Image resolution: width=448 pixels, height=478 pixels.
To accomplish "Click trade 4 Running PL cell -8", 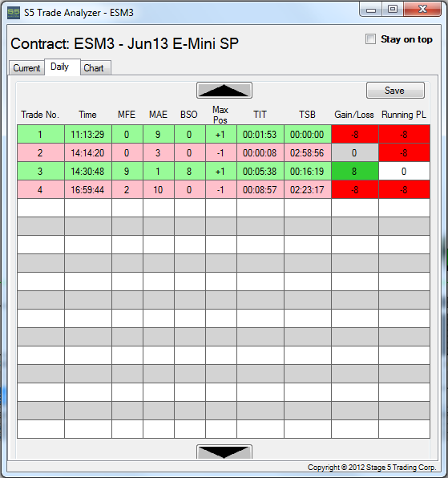I will tap(404, 189).
